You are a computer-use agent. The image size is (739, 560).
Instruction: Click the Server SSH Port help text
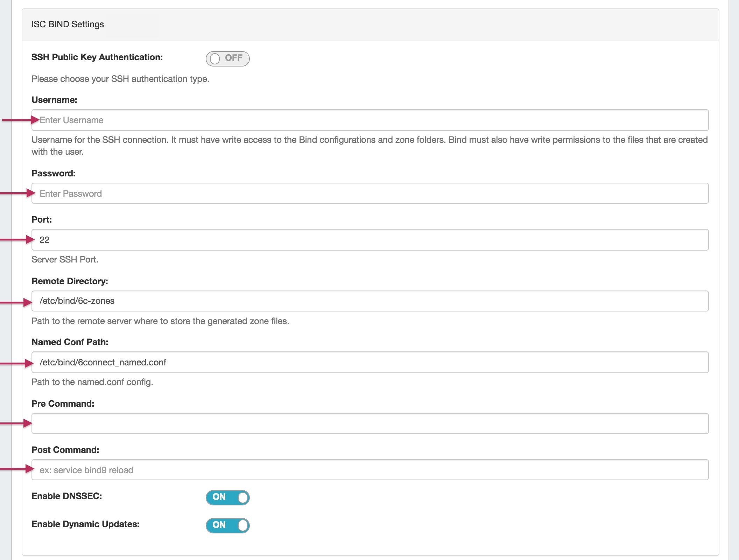(x=65, y=260)
